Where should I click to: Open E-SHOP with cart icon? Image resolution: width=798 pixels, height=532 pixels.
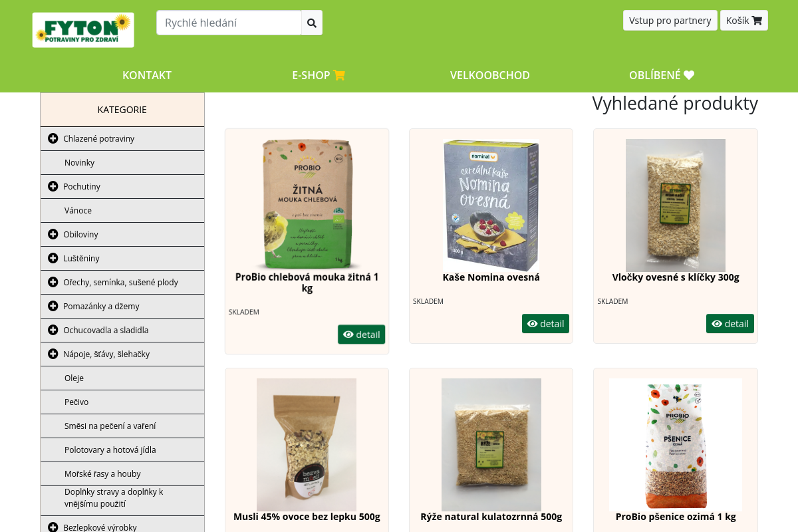coord(319,75)
